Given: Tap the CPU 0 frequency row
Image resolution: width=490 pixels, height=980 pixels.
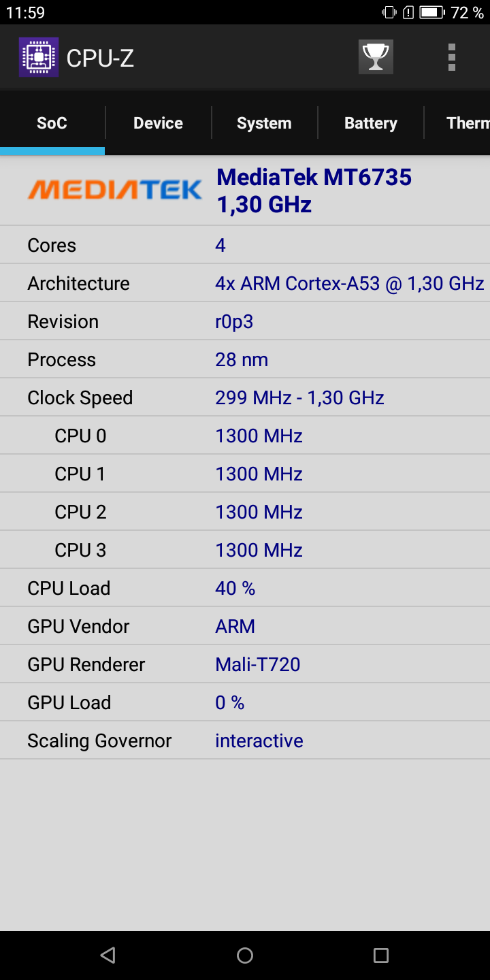Looking at the screenshot, I should pos(245,436).
